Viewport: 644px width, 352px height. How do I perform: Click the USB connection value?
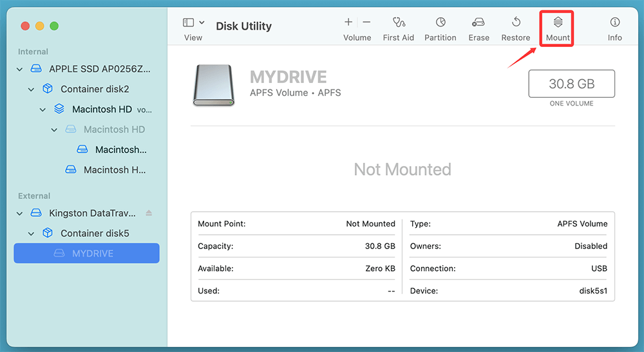click(599, 269)
